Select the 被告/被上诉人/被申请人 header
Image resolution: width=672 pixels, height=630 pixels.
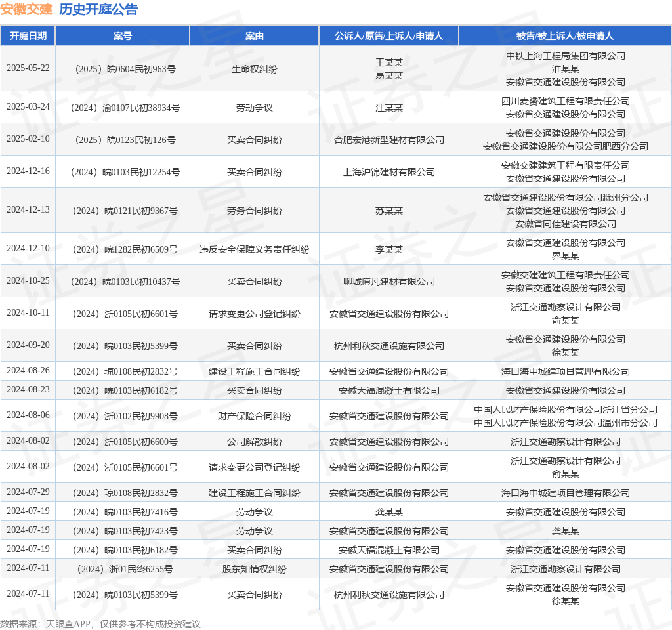(x=565, y=36)
